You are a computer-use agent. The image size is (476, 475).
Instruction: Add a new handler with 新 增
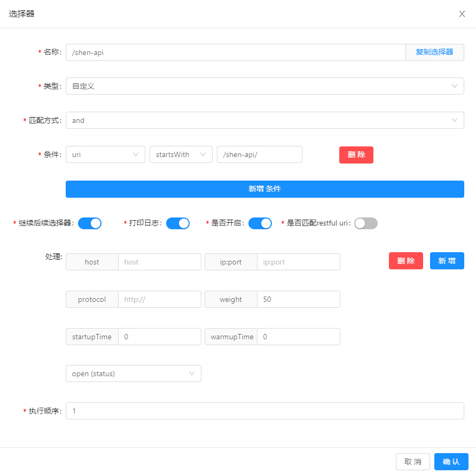447,261
